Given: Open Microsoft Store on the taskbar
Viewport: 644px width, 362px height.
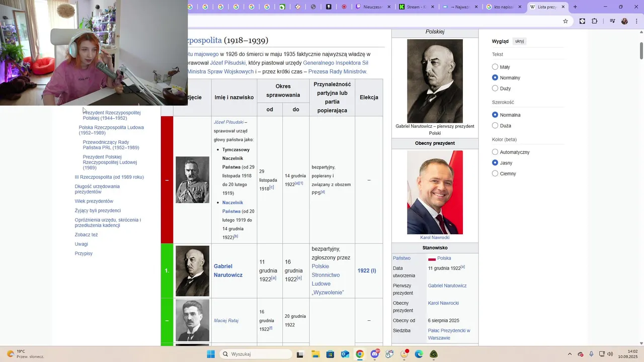Looking at the screenshot, I should (330, 354).
